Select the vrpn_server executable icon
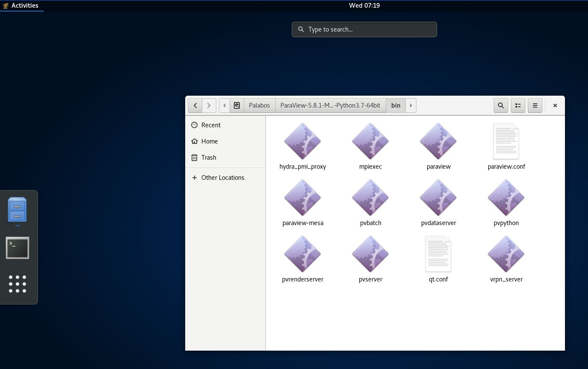Viewport: 588px width, 369px height. tap(506, 254)
